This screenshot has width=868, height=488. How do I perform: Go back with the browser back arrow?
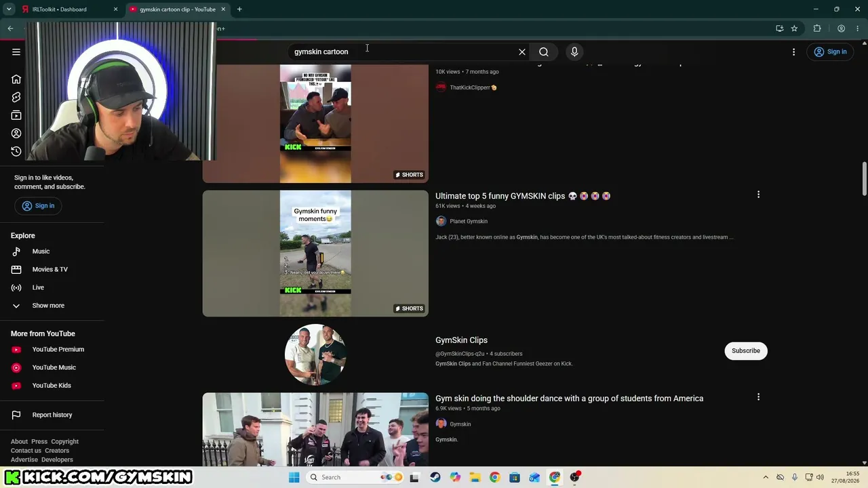(10, 28)
